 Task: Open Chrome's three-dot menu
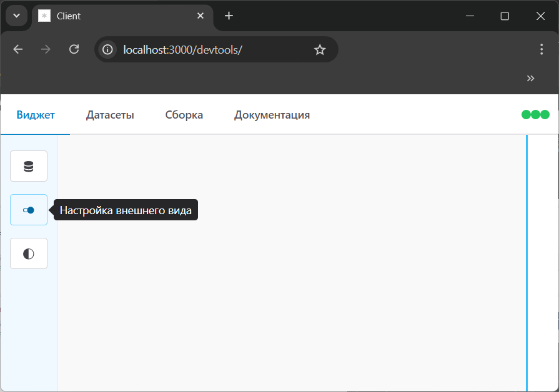click(x=542, y=49)
